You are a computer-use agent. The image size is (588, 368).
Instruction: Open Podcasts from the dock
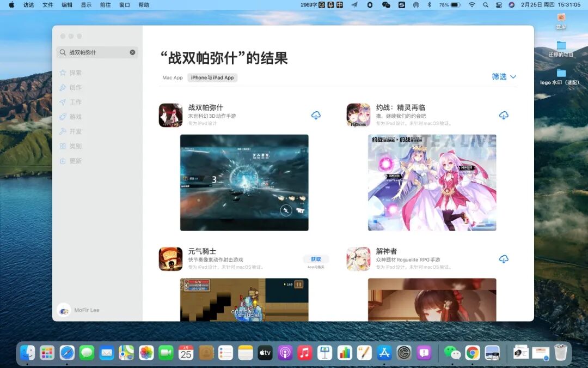(x=285, y=353)
